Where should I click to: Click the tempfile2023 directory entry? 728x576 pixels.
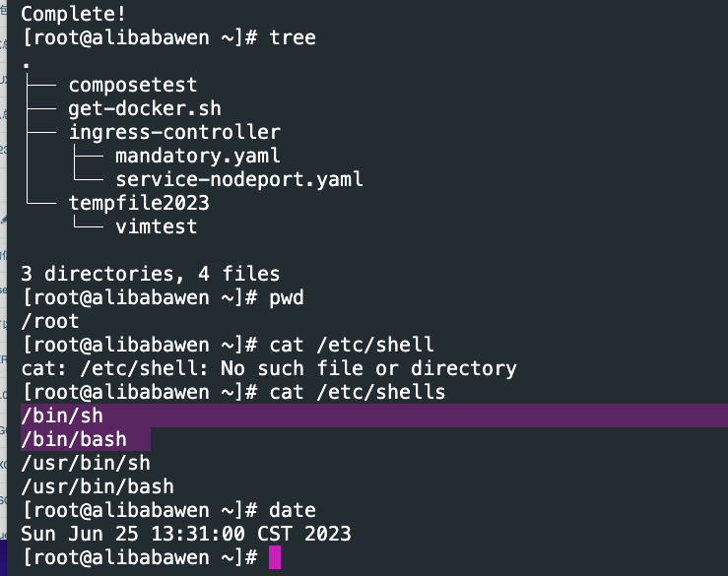[139, 203]
